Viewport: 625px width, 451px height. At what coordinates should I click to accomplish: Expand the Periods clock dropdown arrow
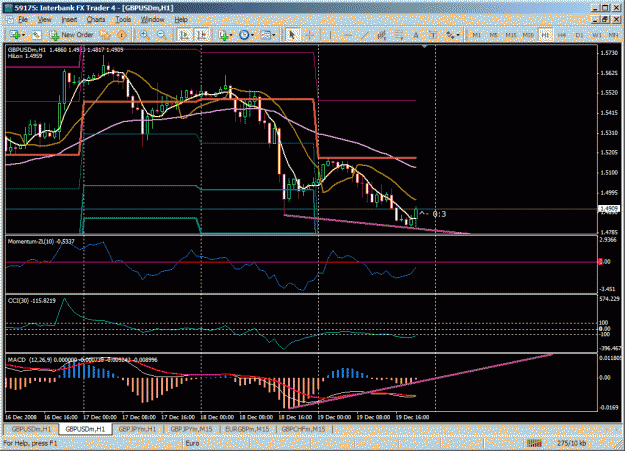[252, 35]
